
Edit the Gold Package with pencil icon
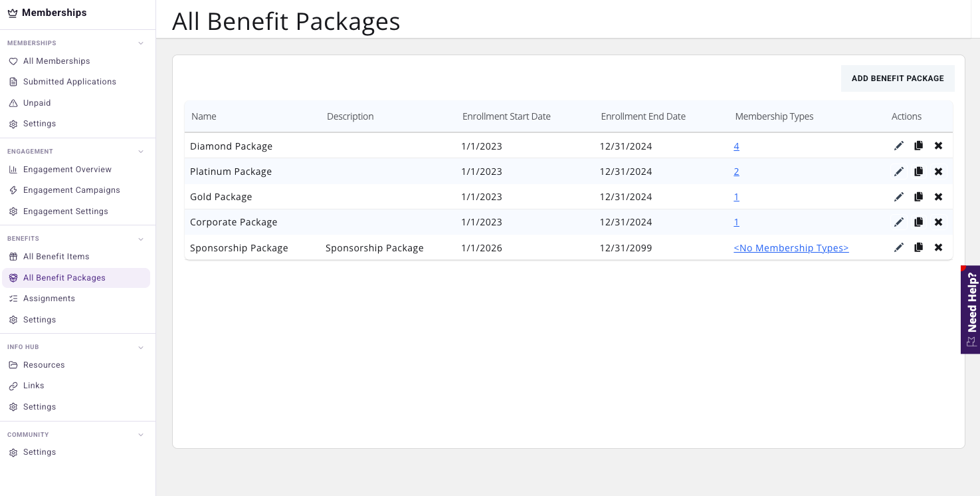[x=899, y=197]
